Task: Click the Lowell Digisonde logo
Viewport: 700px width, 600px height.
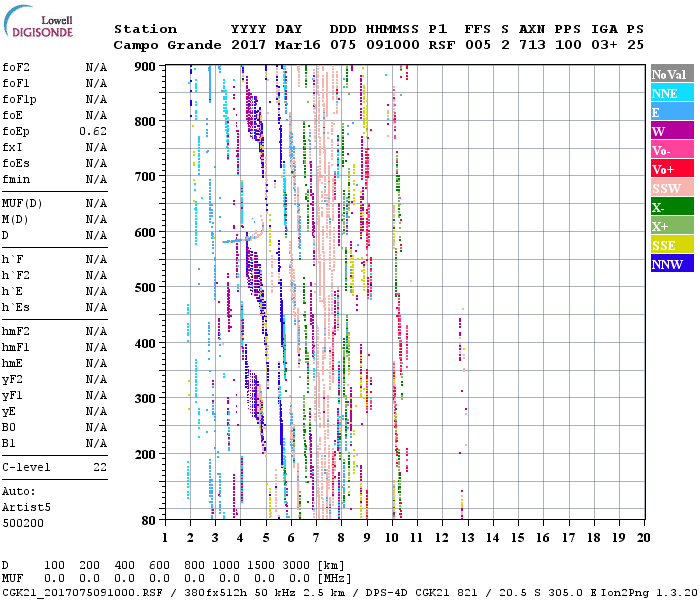Action: point(38,22)
